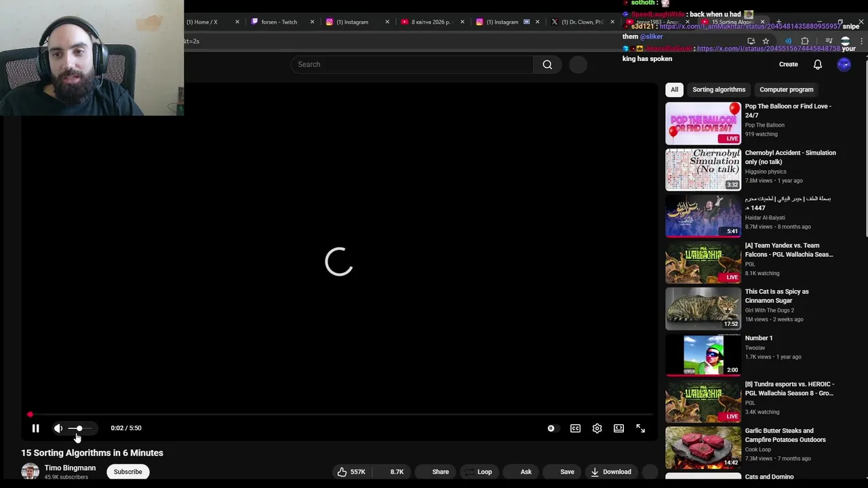Focus the YouTube search field
Image resolution: width=868 pixels, height=488 pixels.
[x=412, y=64]
